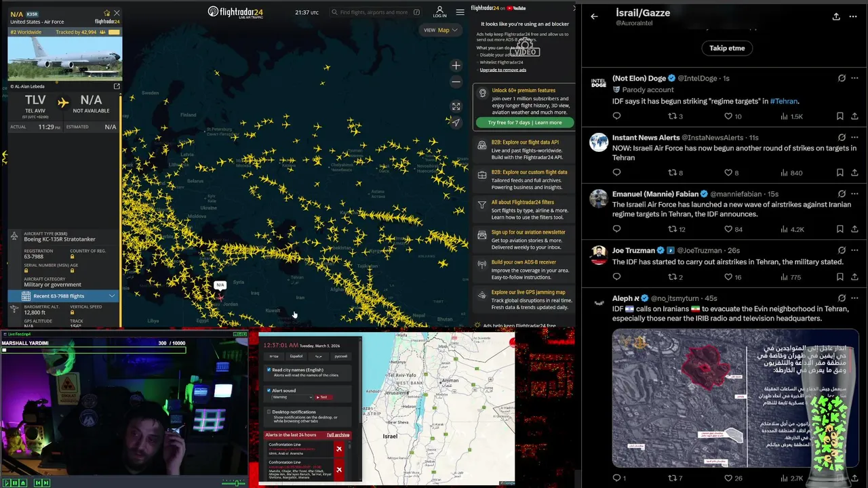Click the Takip etme button
The width and height of the screenshot is (868, 488).
click(x=727, y=48)
